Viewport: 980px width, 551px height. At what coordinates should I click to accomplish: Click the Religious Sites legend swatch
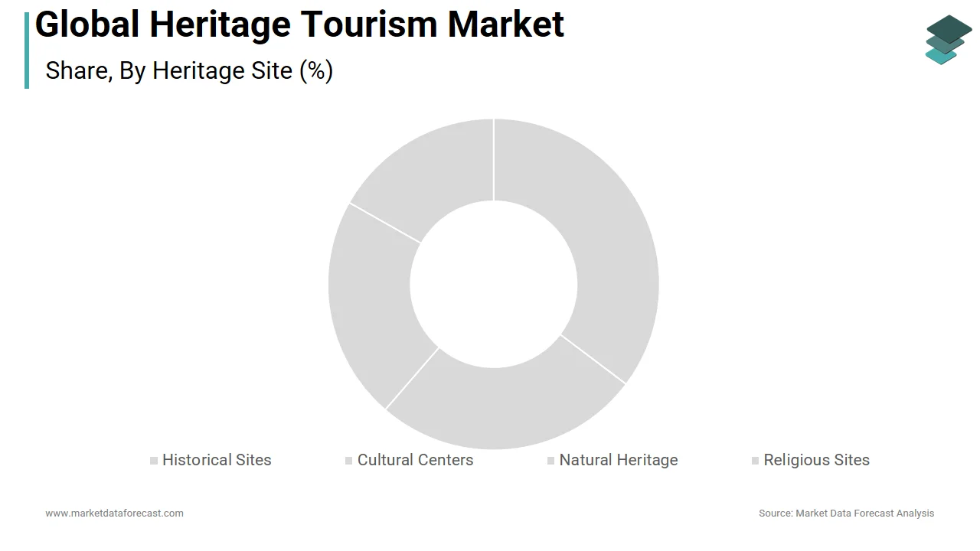point(756,461)
